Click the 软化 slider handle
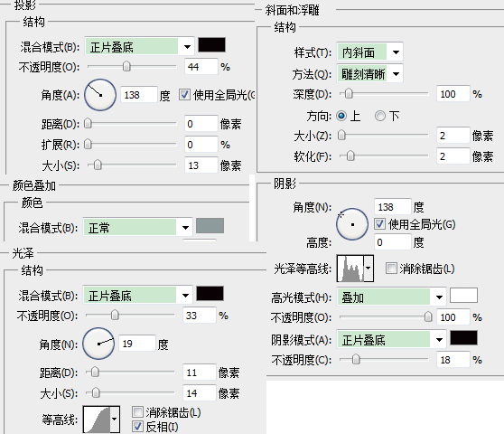Image resolution: width=504 pixels, height=434 pixels. (350, 156)
